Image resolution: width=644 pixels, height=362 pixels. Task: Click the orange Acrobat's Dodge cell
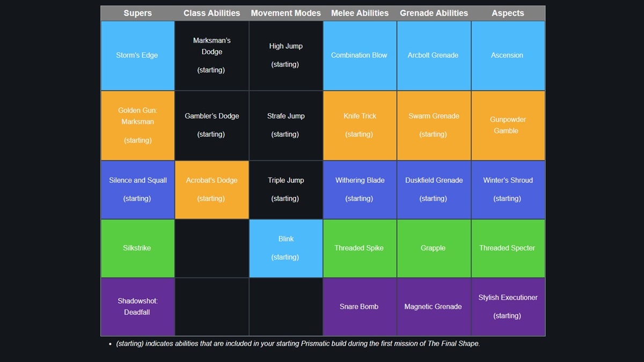pyautogui.click(x=211, y=189)
